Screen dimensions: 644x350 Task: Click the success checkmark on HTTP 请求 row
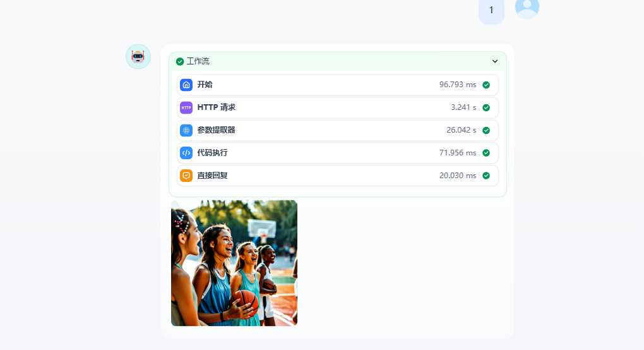486,107
